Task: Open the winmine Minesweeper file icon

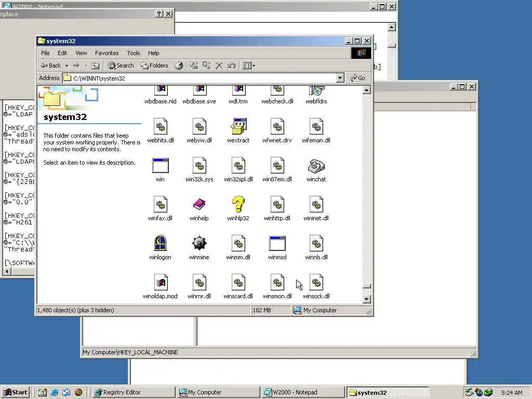Action: click(x=199, y=243)
